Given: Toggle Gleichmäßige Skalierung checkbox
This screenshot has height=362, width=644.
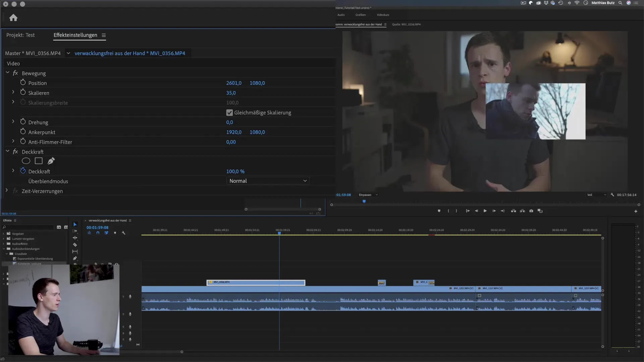Looking at the screenshot, I should 229,113.
